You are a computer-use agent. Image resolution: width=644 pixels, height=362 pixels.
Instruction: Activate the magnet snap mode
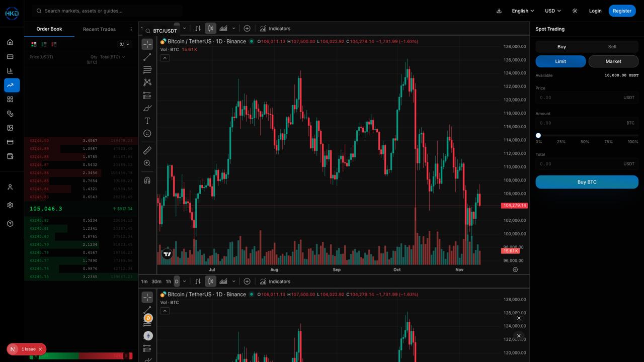tap(147, 180)
